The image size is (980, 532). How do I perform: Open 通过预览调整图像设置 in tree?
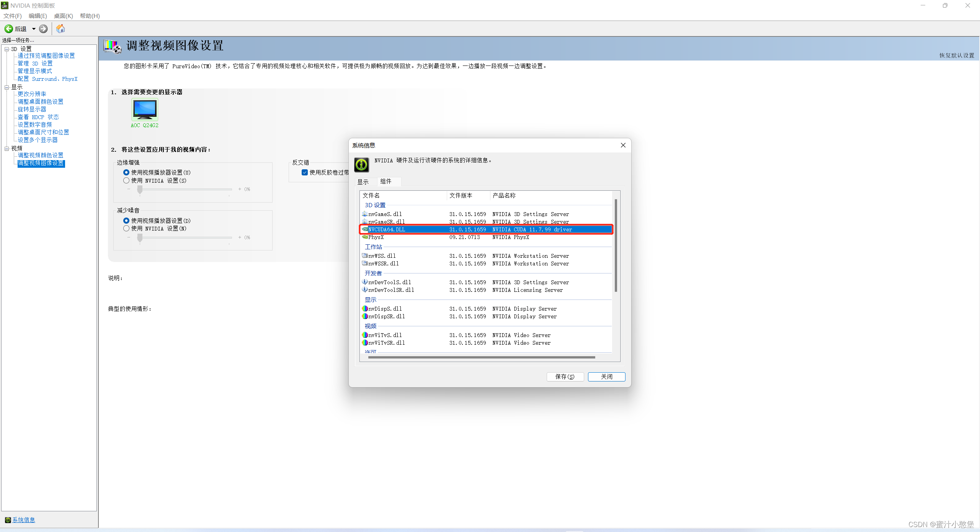[x=46, y=56]
